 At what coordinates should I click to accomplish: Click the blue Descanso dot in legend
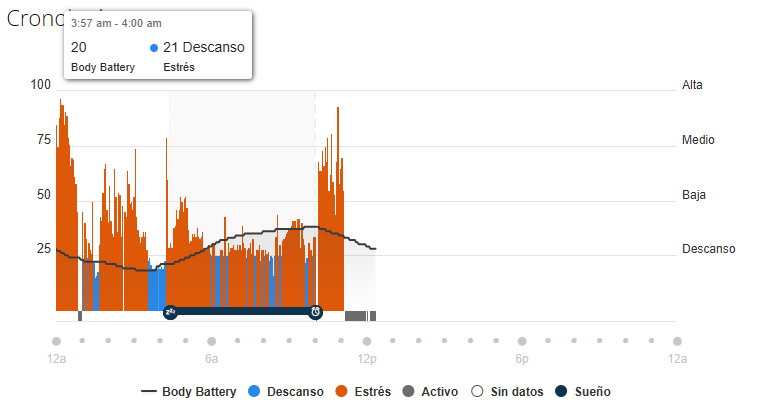[253, 392]
